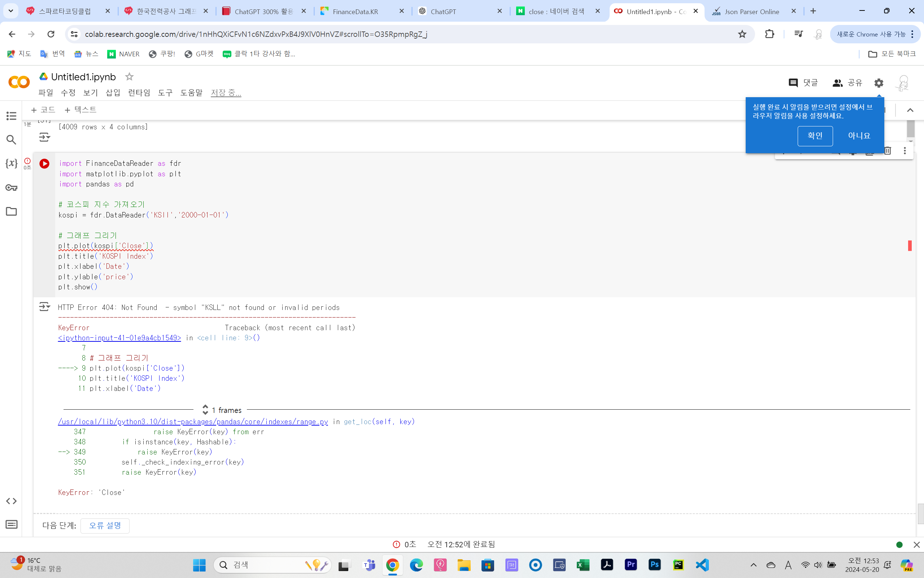Click the 오류 설명 explain error button

tap(105, 525)
